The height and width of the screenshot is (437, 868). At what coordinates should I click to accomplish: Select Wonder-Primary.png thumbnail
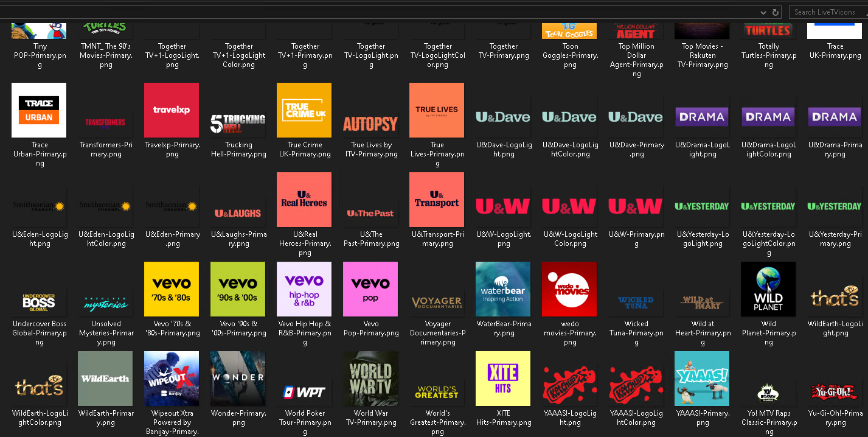click(238, 379)
